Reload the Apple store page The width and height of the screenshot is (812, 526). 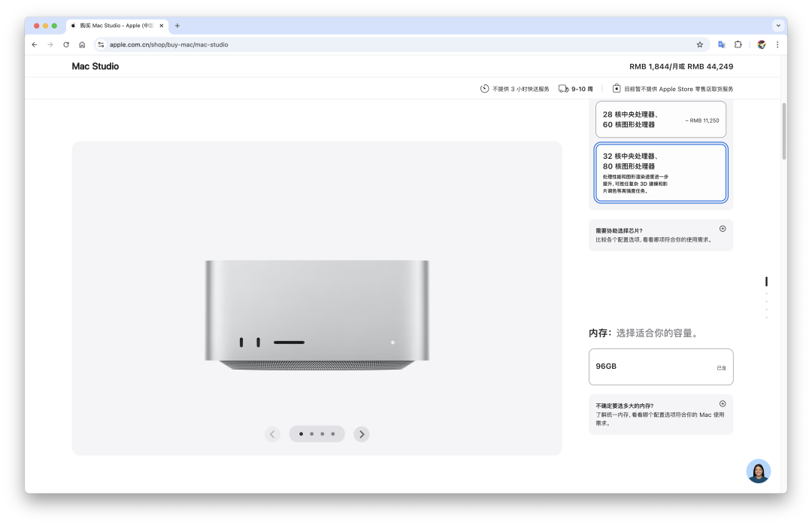(x=66, y=44)
